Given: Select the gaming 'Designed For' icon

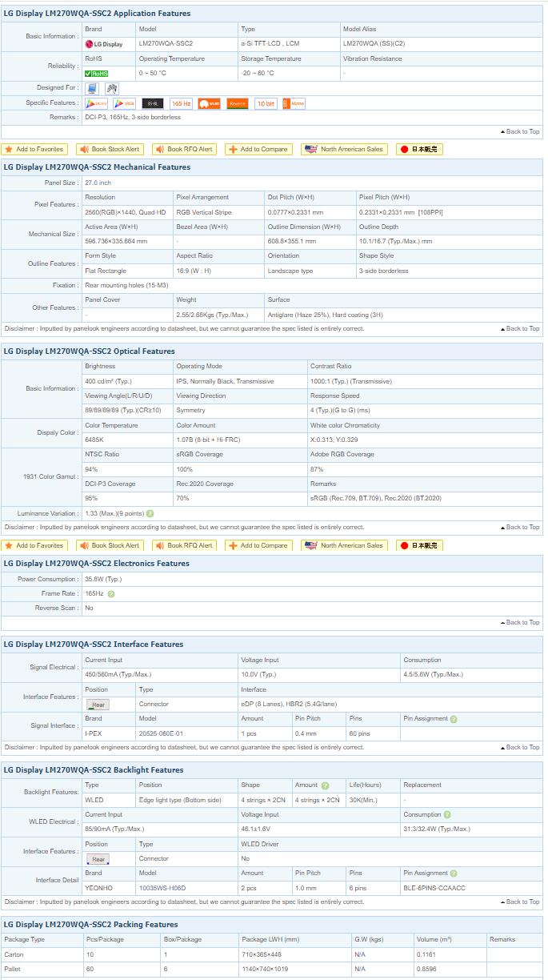Looking at the screenshot, I should coord(112,88).
